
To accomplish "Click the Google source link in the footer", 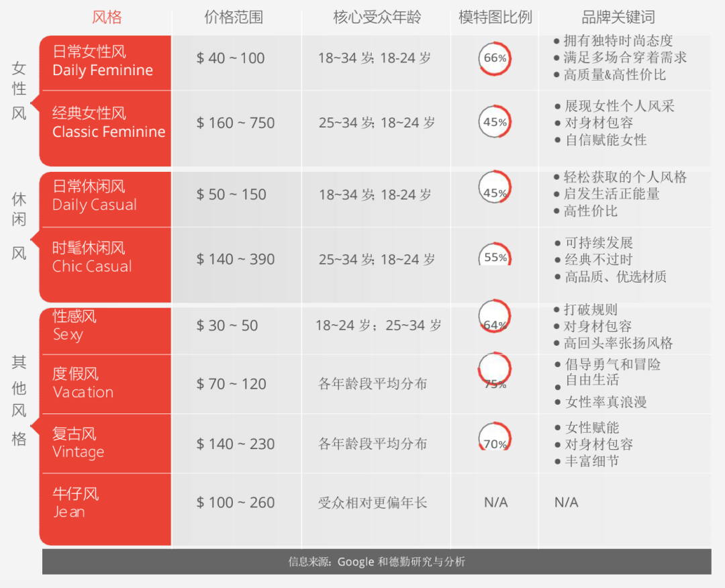I will [355, 562].
